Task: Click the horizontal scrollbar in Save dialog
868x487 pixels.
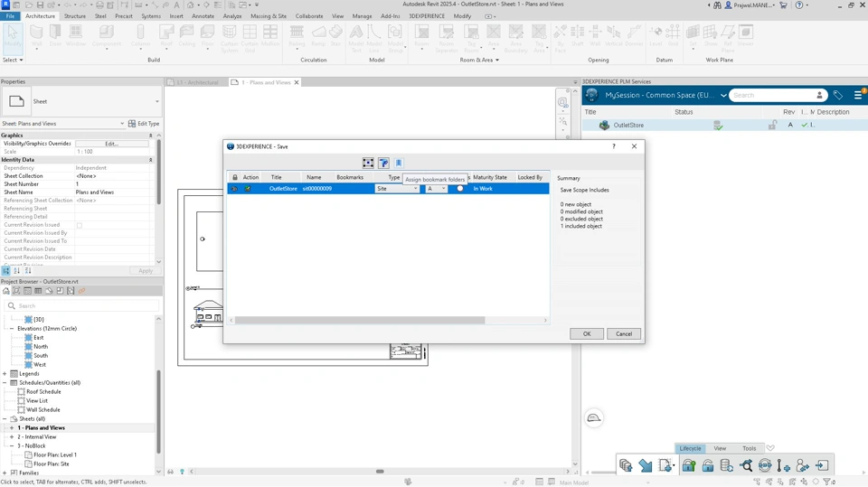Action: (x=360, y=321)
